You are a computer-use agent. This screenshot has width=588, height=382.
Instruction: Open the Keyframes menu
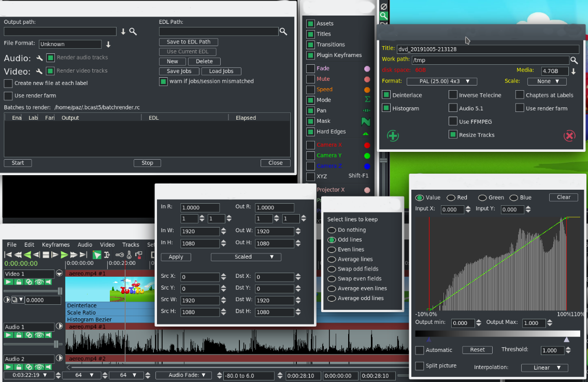(x=56, y=245)
